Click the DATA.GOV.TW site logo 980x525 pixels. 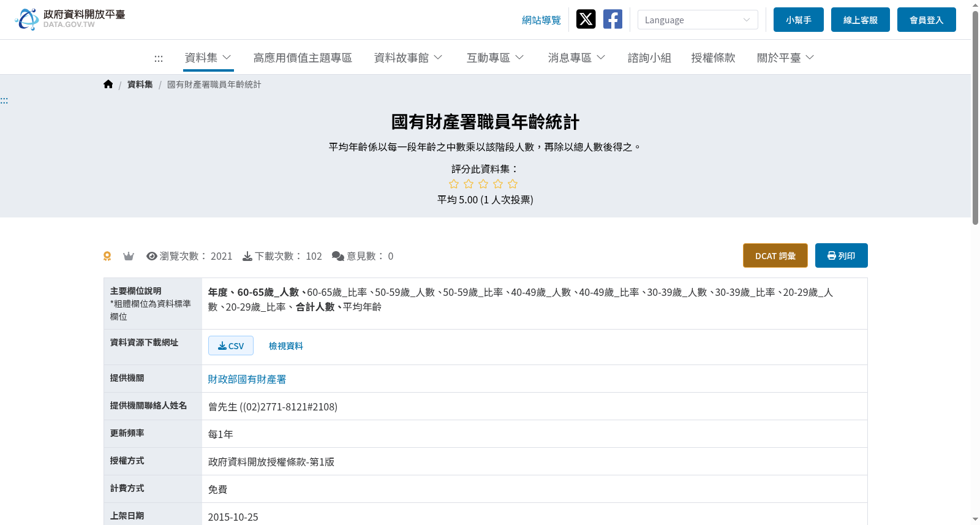[70, 19]
